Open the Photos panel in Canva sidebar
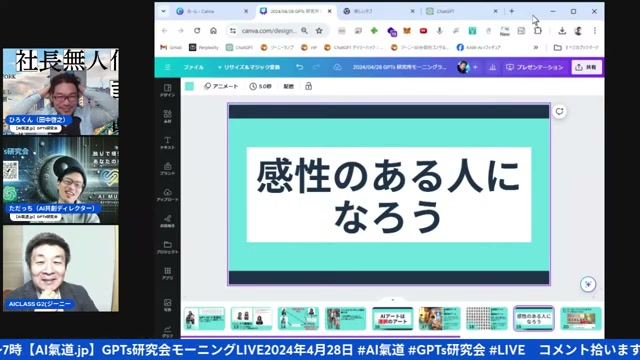The height and width of the screenshot is (360, 640). click(x=167, y=304)
